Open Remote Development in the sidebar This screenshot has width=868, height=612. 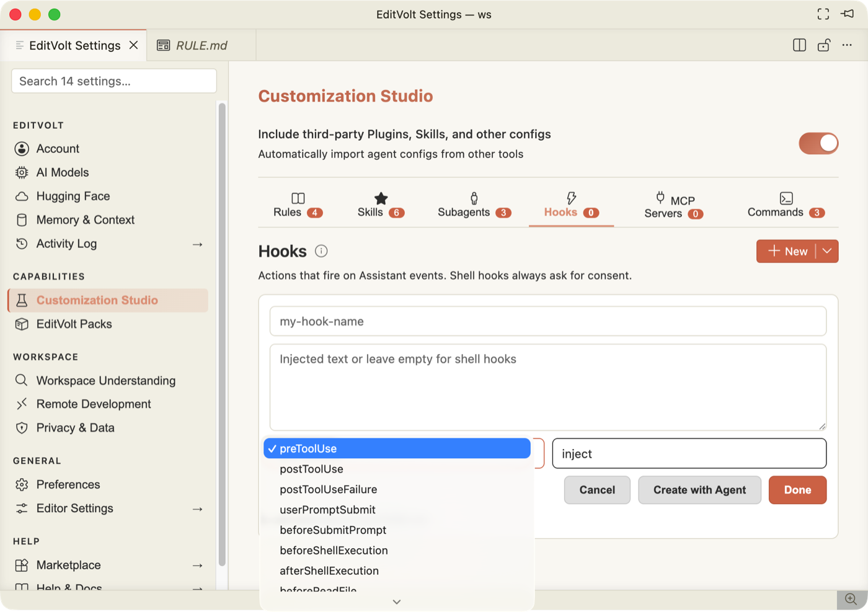point(108,404)
